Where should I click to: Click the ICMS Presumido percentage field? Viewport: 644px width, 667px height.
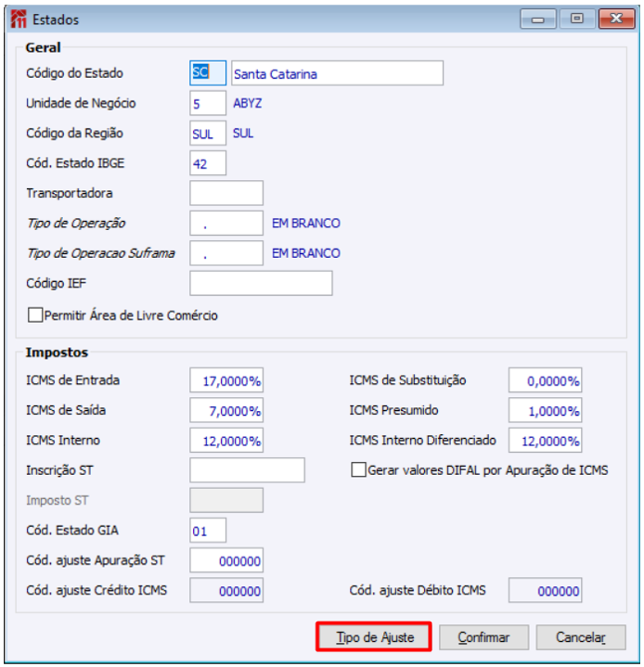point(546,410)
